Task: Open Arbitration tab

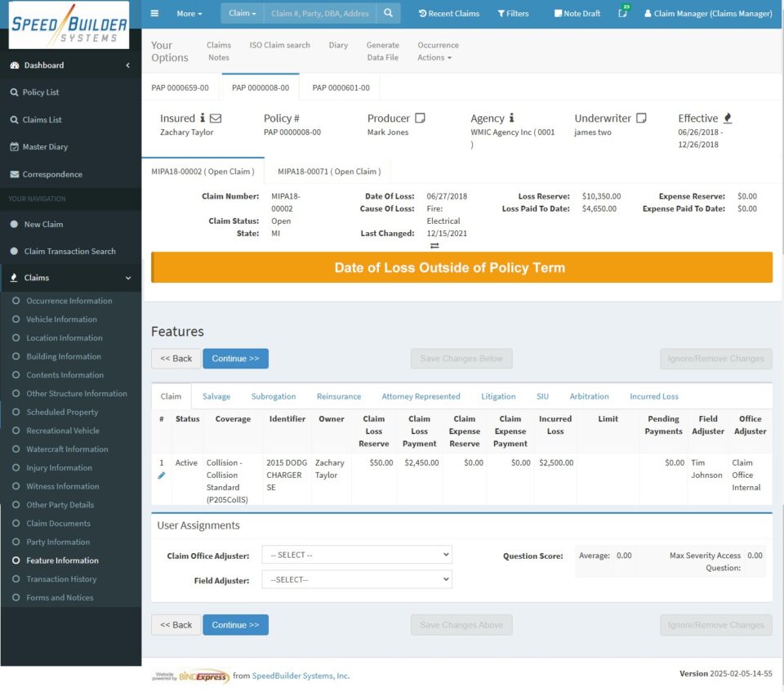Action: 589,396
